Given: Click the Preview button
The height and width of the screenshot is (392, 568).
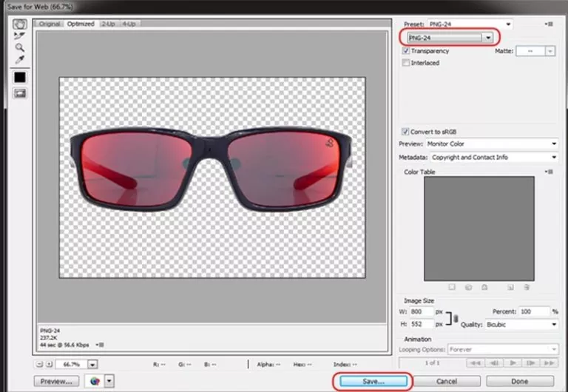Looking at the screenshot, I should pyautogui.click(x=56, y=382).
